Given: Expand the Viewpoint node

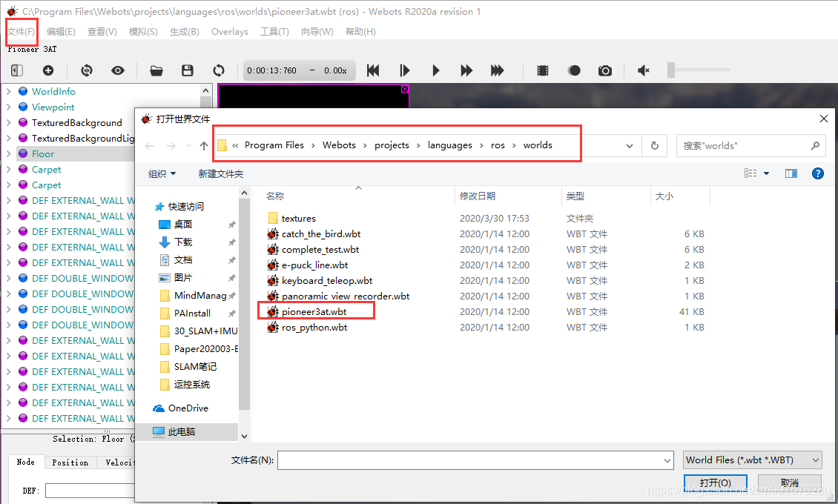Looking at the screenshot, I should click(x=9, y=107).
